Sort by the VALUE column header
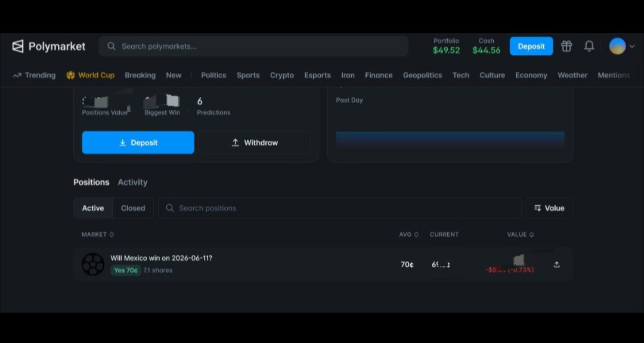644x343 pixels. [521, 234]
